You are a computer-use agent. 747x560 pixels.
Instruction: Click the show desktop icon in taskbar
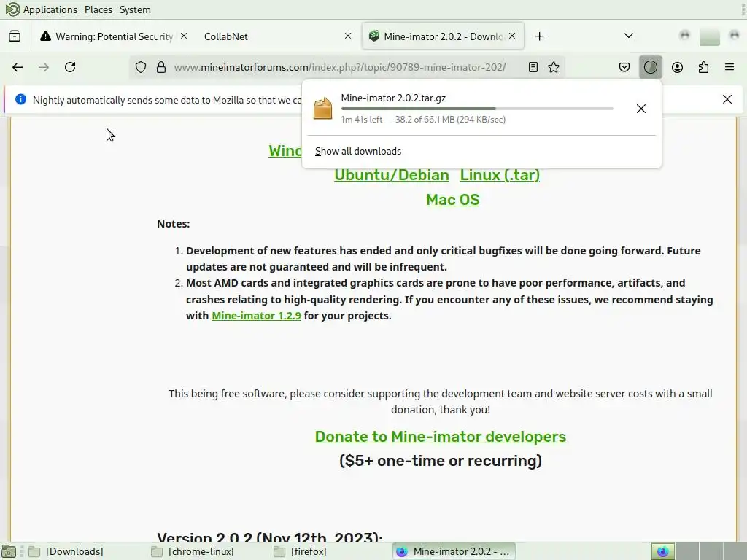pos(9,552)
